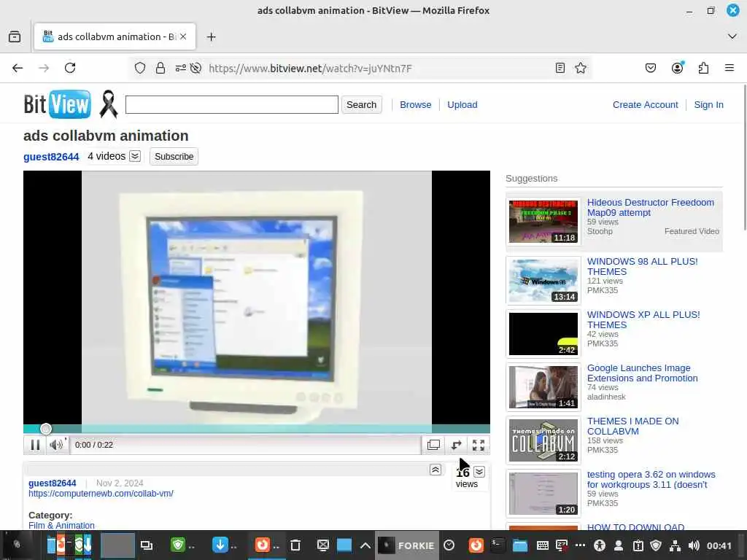Open testing opera 3.62 video title
The width and height of the screenshot is (747, 560).
(651, 480)
